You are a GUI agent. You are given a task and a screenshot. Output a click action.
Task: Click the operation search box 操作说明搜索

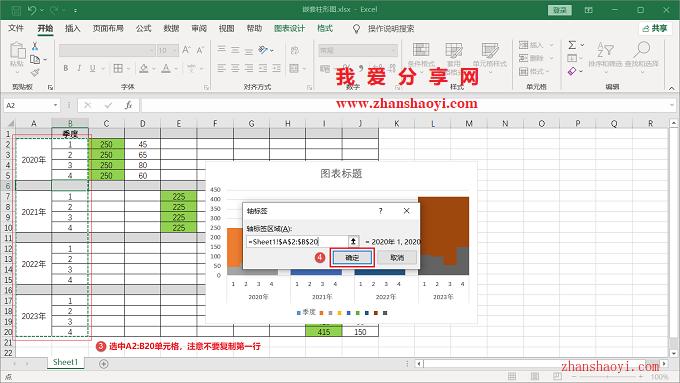391,29
